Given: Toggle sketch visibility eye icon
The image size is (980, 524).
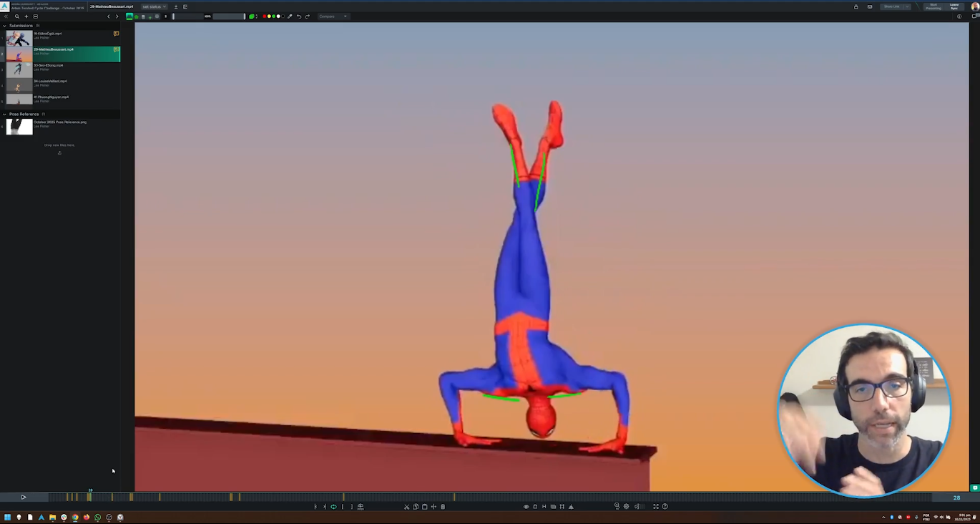Looking at the screenshot, I should 526,507.
